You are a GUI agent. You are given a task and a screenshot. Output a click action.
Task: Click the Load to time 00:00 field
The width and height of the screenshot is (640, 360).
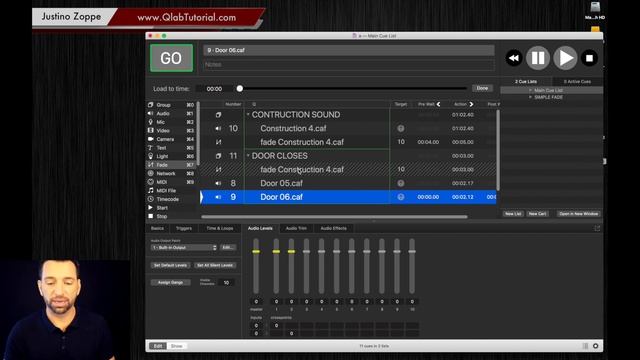[x=215, y=89]
